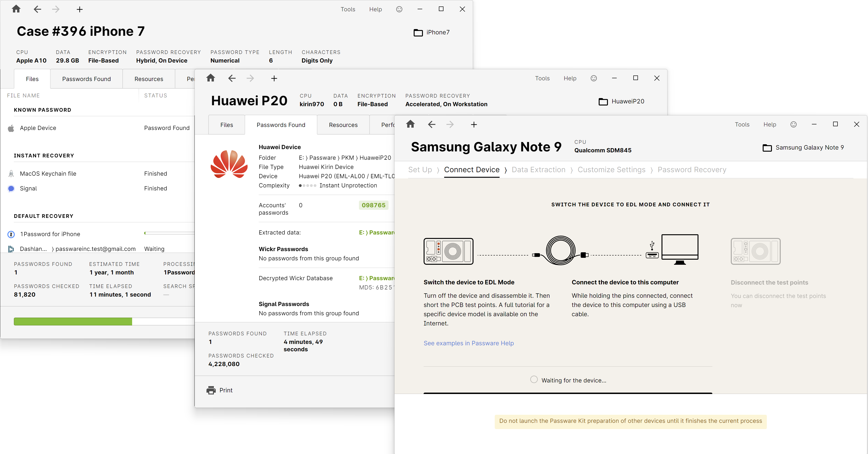Switch to Passwords Found tab in Huawei window
Viewport: 868px width, 454px height.
click(281, 125)
